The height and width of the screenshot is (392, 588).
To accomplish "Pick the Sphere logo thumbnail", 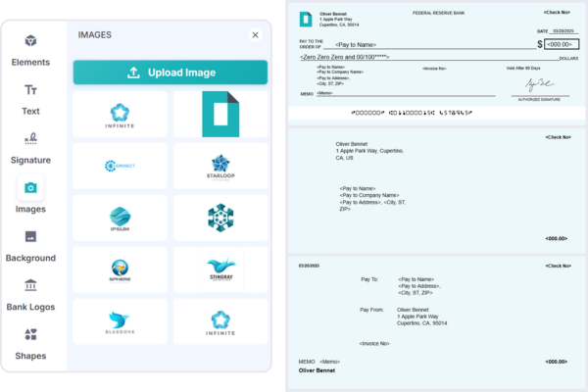I will point(120,269).
